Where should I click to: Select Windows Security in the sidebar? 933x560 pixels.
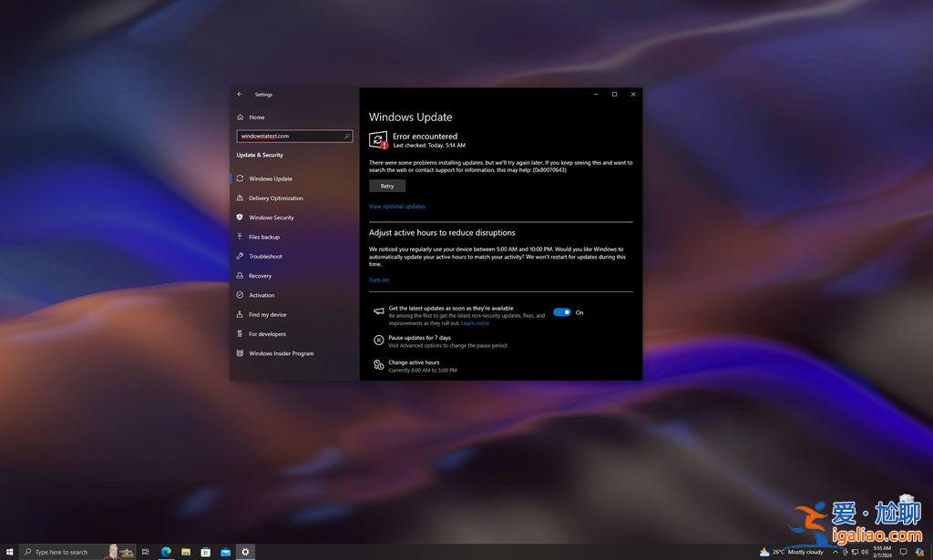272,218
